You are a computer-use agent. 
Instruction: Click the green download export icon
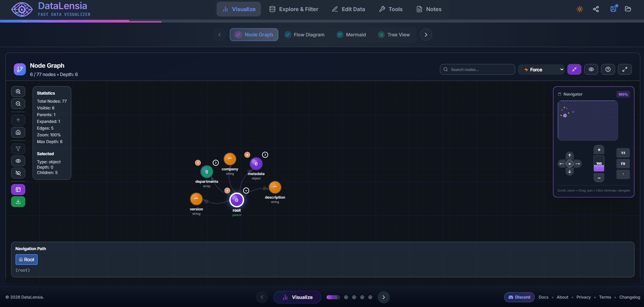pyautogui.click(x=18, y=202)
